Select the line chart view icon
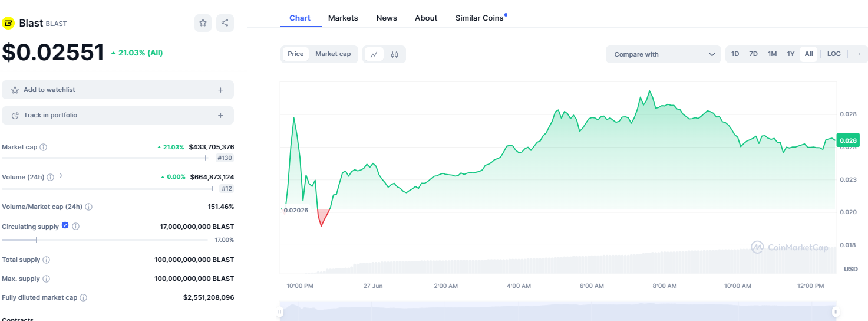This screenshot has height=321, width=868. pos(374,54)
